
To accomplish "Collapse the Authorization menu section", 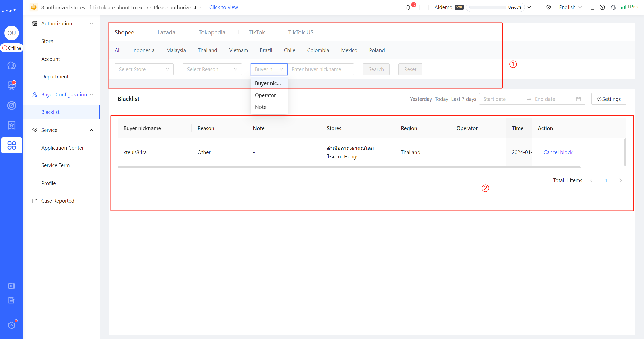I will pos(92,24).
